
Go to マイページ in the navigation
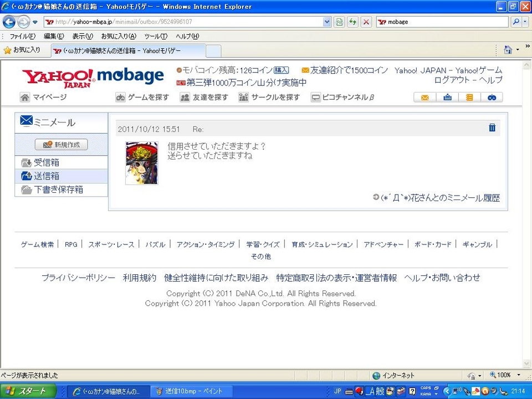tap(43, 98)
